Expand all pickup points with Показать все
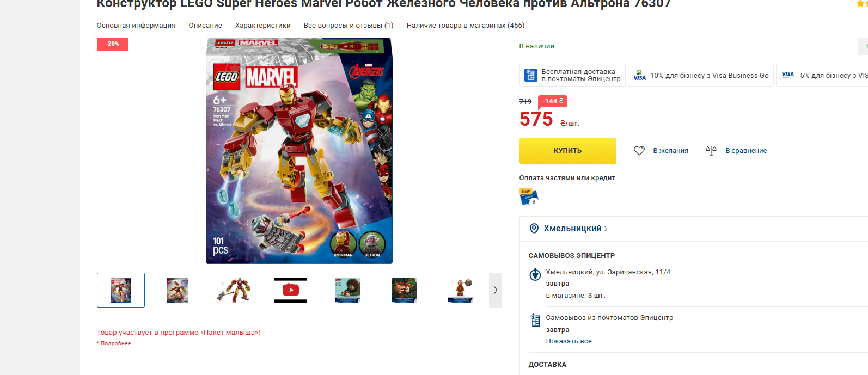 pos(569,341)
